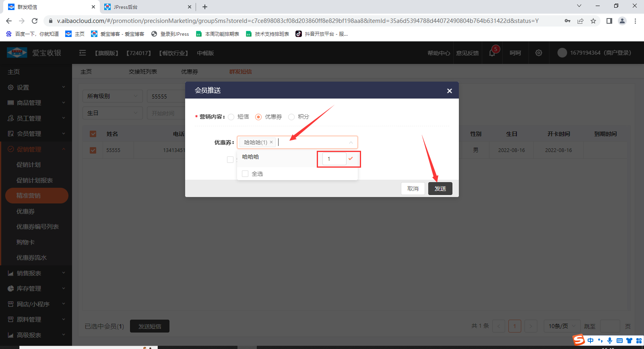Open the notification bell icon
The height and width of the screenshot is (349, 644).
pos(492,53)
